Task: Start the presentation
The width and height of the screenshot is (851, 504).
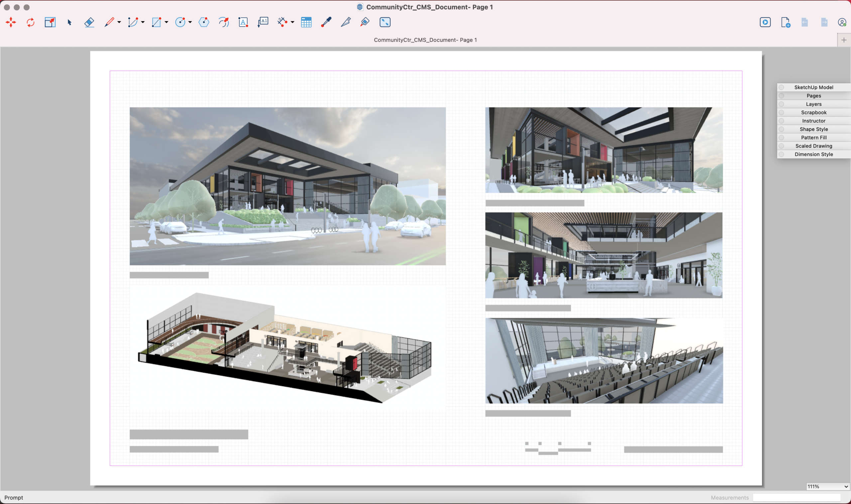Action: [x=765, y=22]
